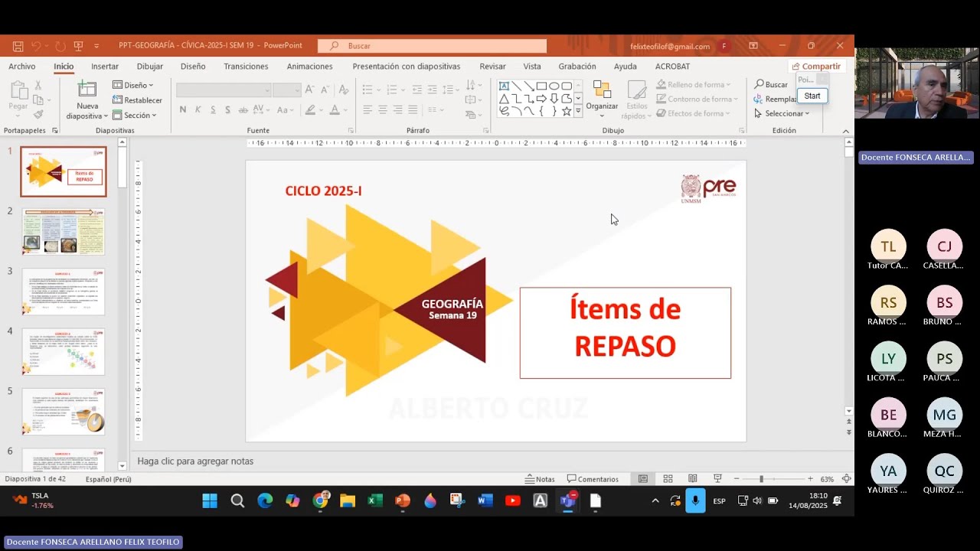This screenshot has height=551, width=980.
Task: Start slideshow from status bar icon
Action: pos(717,479)
